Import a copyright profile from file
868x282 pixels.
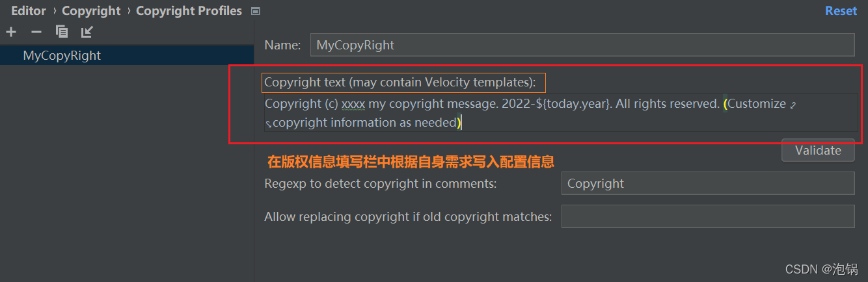87,32
